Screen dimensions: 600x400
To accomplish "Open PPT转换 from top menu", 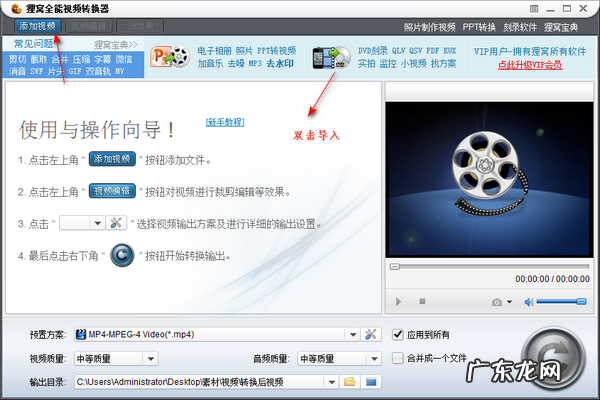I will (479, 27).
